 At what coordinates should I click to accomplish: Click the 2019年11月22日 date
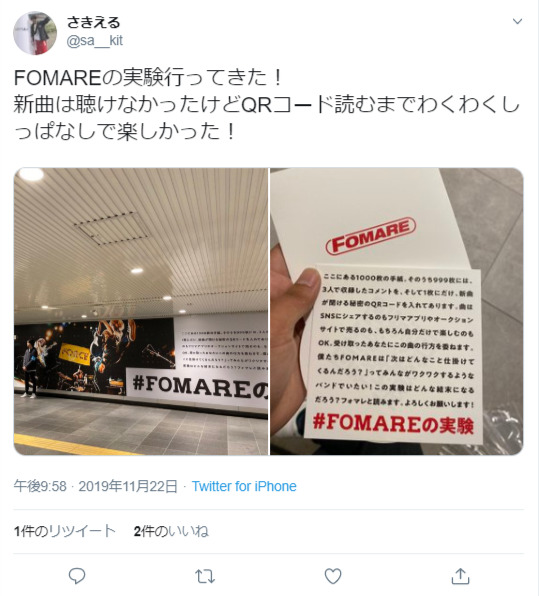128,486
